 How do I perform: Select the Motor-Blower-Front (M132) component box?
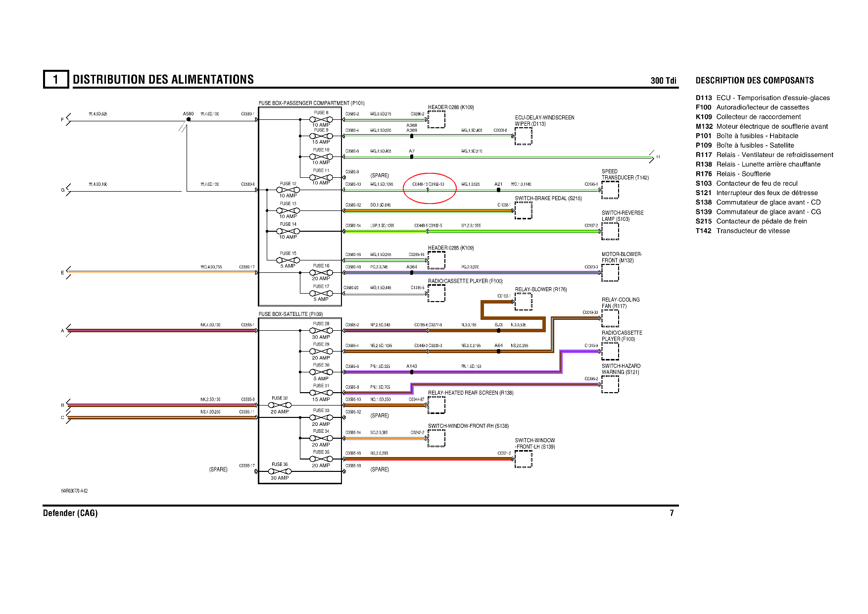pyautogui.click(x=610, y=272)
